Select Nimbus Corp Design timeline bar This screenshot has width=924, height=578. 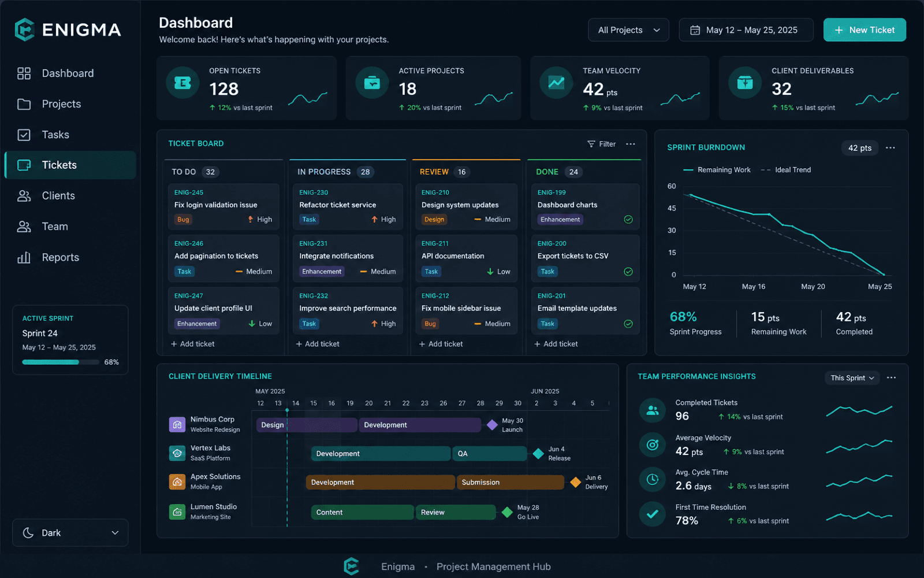coord(307,425)
